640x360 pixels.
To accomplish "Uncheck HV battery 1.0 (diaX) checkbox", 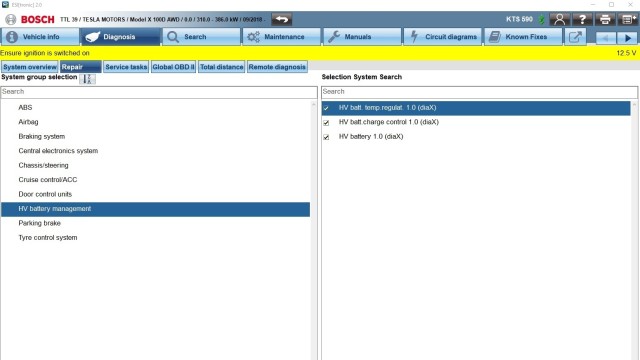I will coord(326,137).
